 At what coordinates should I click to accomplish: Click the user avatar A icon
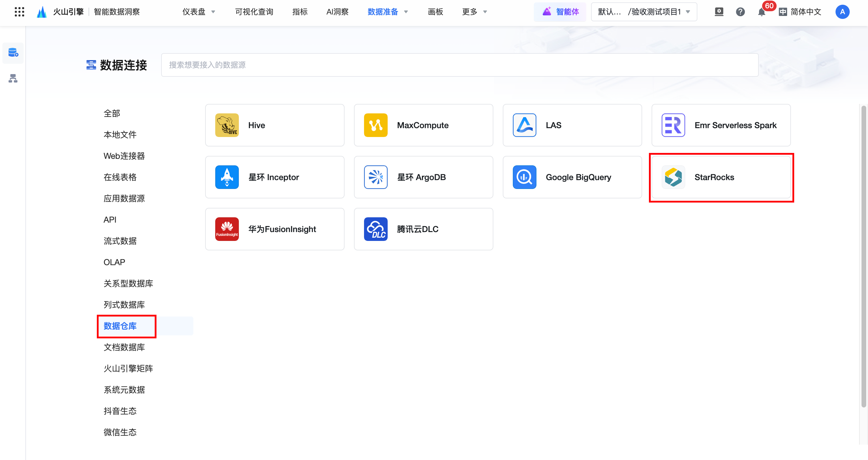(x=842, y=12)
